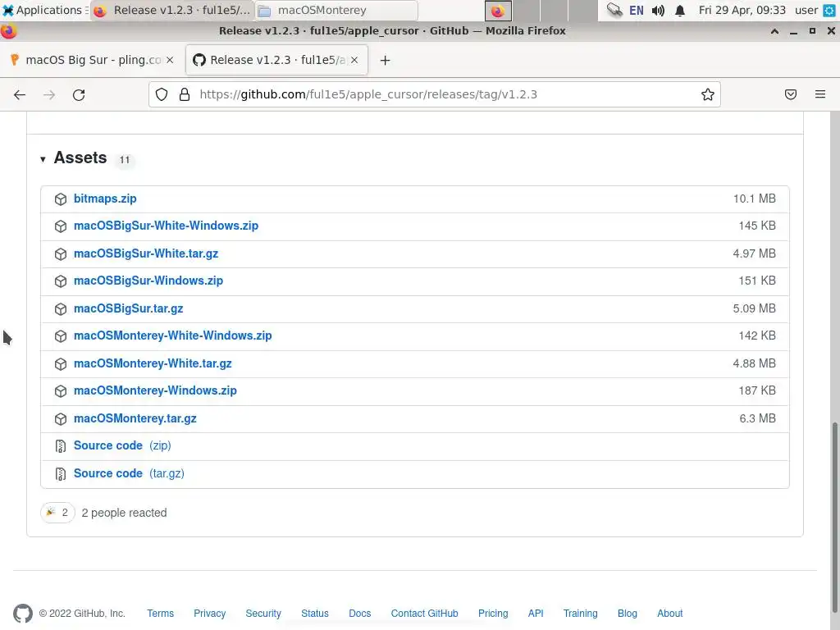
Task: Open Privacy footer link
Action: [x=209, y=614]
